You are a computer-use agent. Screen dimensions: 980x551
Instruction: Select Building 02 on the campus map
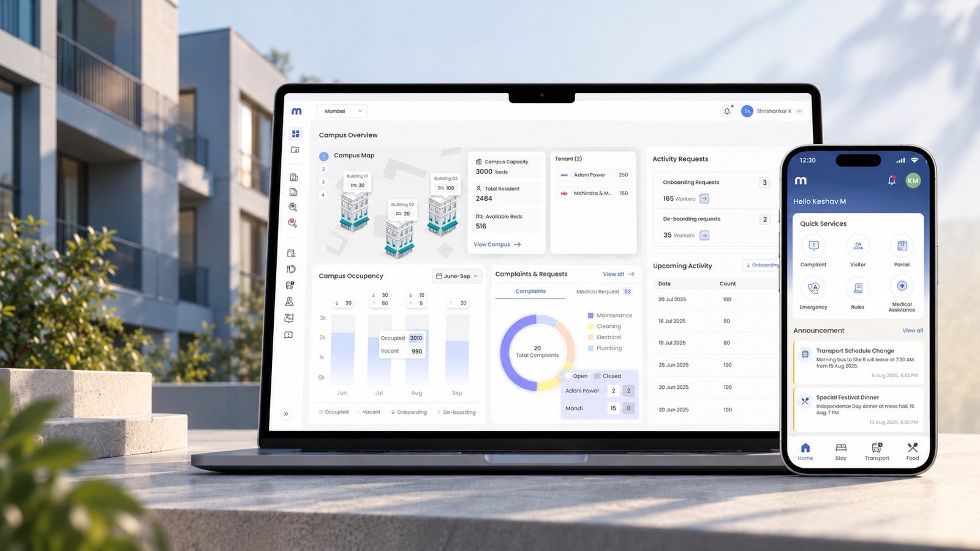point(399,230)
